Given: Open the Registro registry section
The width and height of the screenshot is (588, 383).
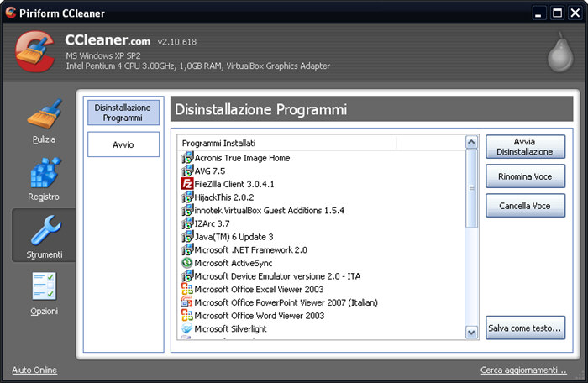Looking at the screenshot, I should coord(45,179).
